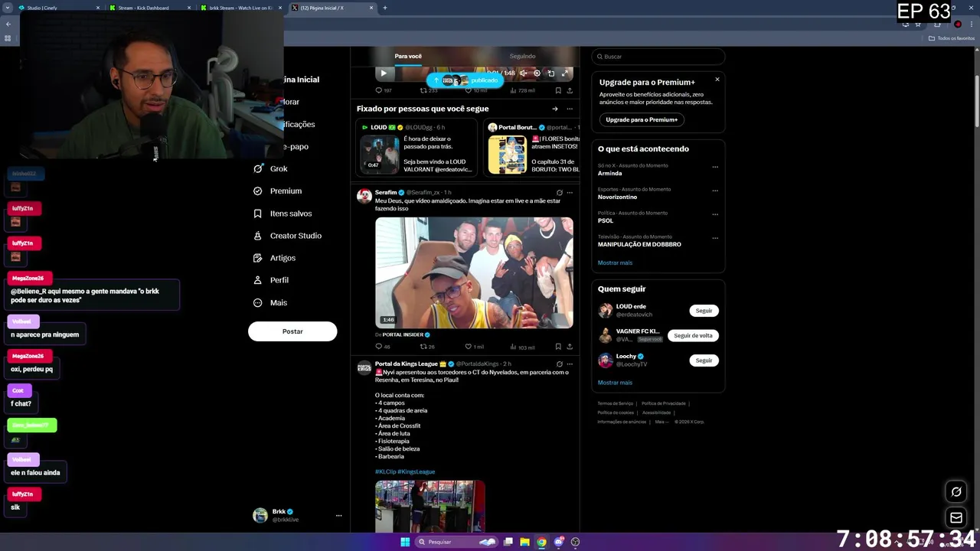Open more options for pinned posts section

(570, 109)
